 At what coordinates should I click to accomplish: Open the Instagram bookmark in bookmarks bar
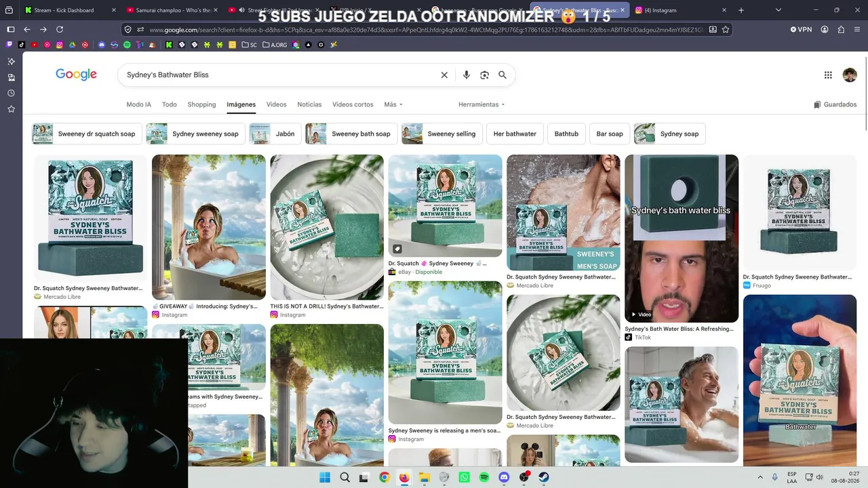point(60,45)
